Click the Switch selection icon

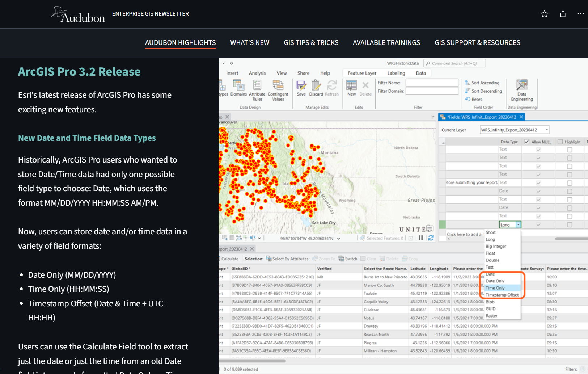pyautogui.click(x=341, y=259)
